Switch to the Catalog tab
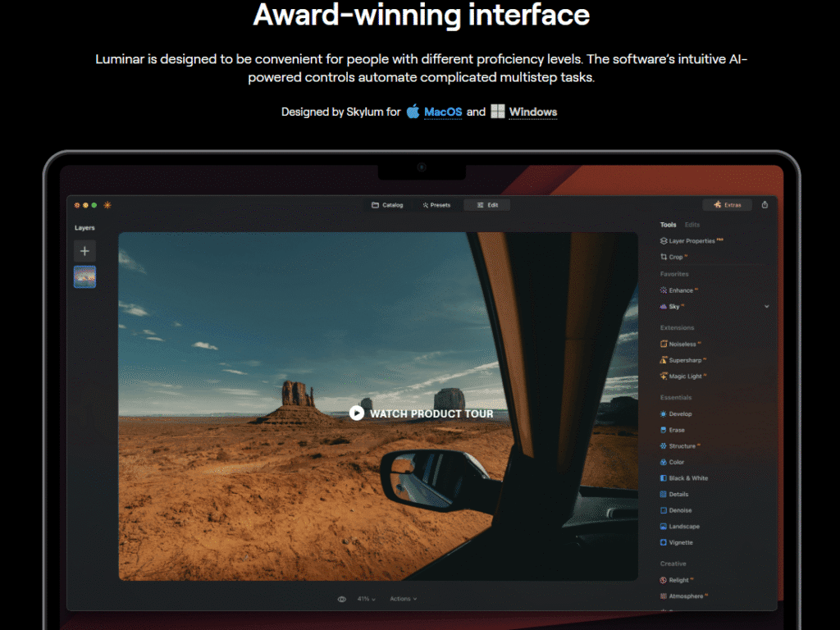The height and width of the screenshot is (630, 840). click(387, 205)
